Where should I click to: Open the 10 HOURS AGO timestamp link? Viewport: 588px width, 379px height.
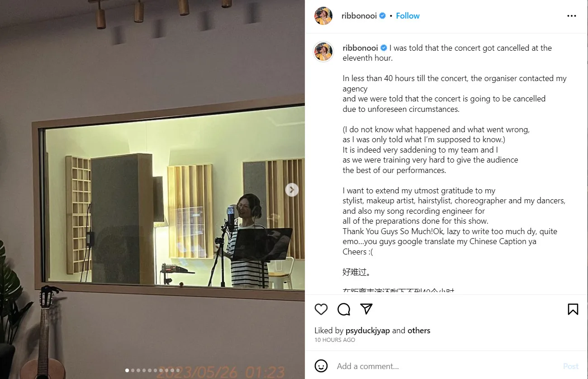[x=335, y=340]
